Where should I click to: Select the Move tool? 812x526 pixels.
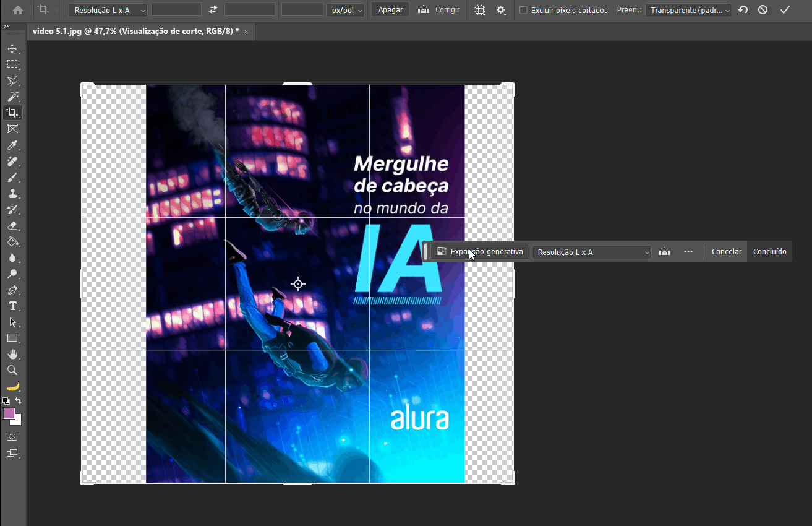pos(12,48)
